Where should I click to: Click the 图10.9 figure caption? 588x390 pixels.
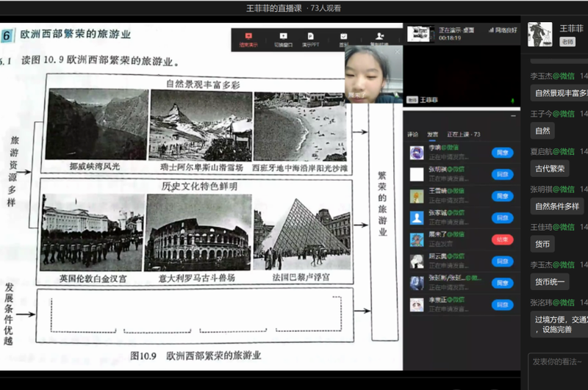[x=196, y=355]
